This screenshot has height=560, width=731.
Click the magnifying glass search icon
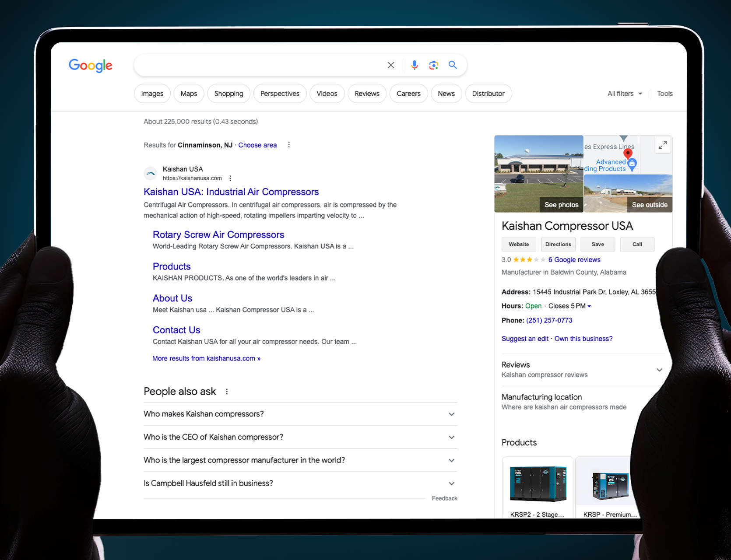click(x=453, y=65)
